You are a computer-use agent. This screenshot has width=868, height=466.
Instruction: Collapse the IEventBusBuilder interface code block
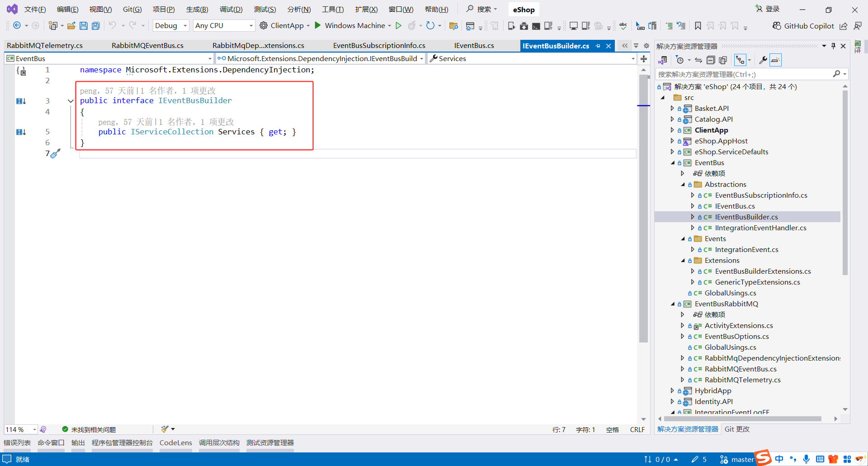tap(71, 101)
